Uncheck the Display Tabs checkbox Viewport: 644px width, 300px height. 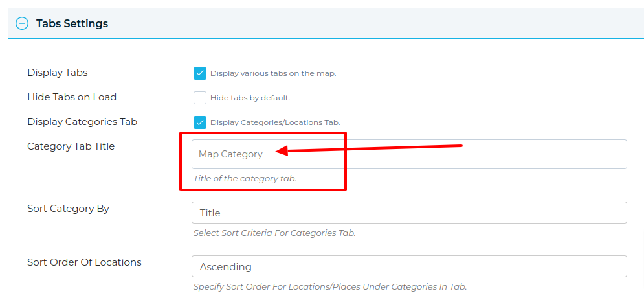point(199,73)
